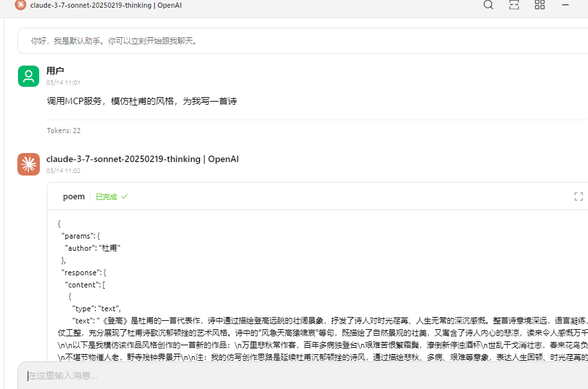Open the grid layout icon in the title bar

point(539,5)
